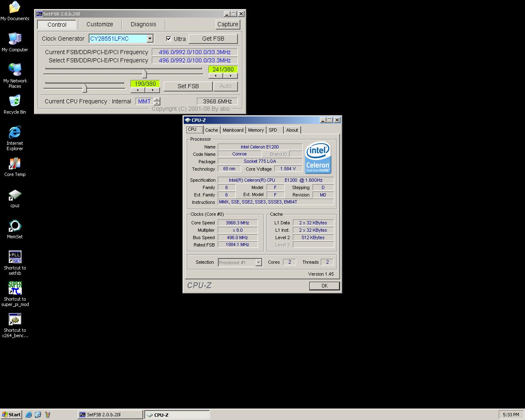
Task: Click the Name field Intel Celeron E1200
Action: (260, 147)
